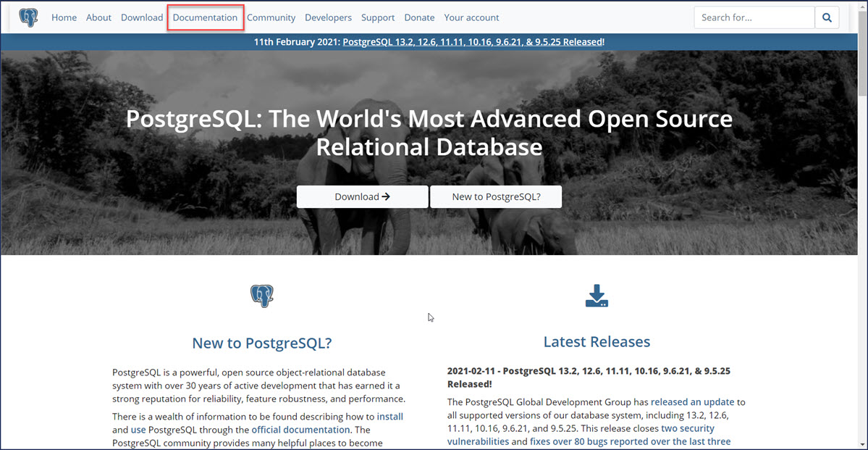
Task: Open the Documentation nav item
Action: (205, 17)
